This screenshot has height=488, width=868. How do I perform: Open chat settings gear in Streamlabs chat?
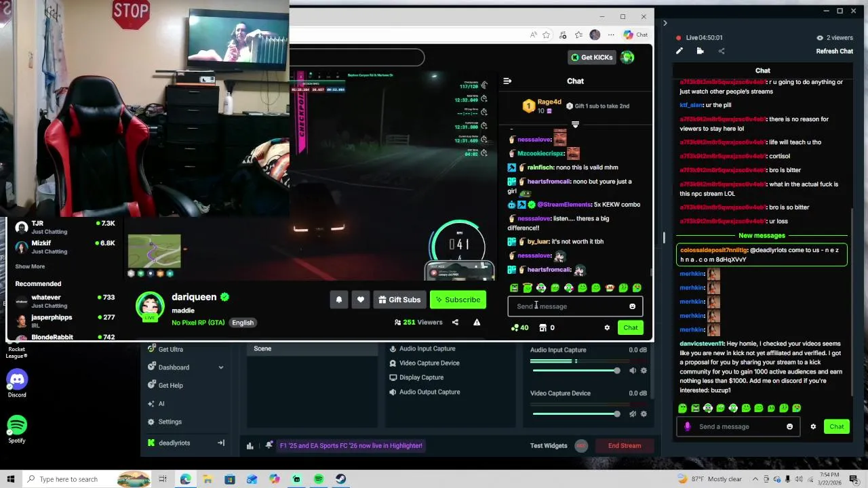(813, 426)
